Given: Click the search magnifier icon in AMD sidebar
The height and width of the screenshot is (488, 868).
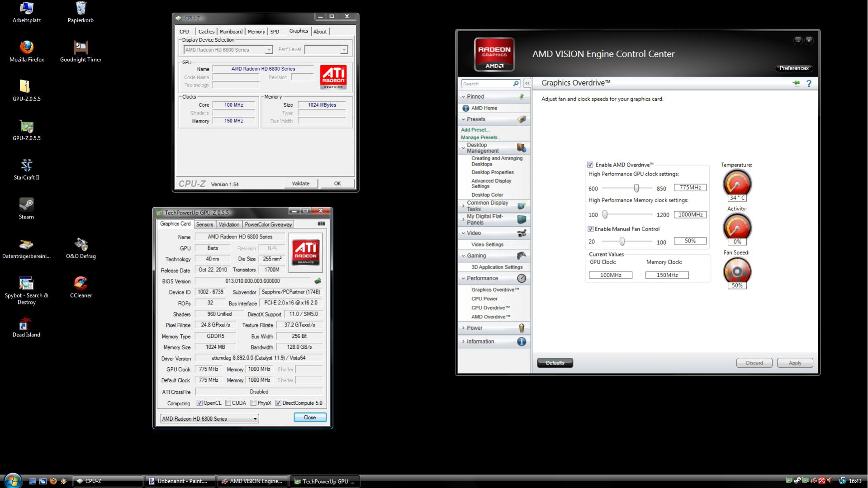Looking at the screenshot, I should [x=516, y=84].
